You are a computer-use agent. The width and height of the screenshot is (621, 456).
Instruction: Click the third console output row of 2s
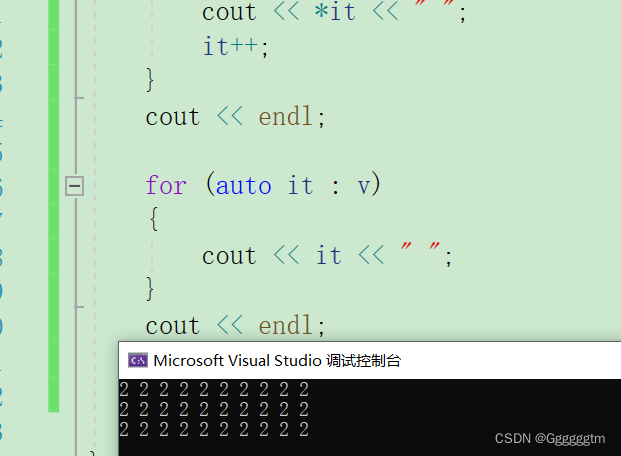pyautogui.click(x=214, y=429)
